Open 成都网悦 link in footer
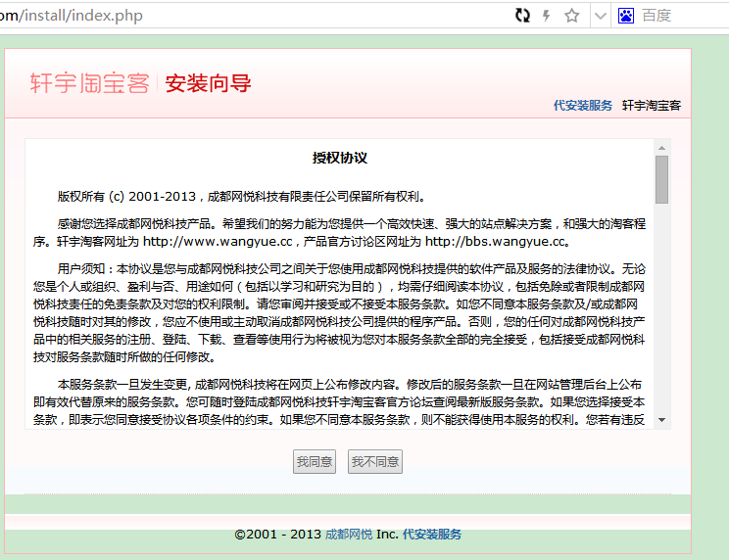The width and height of the screenshot is (729, 560). point(349,535)
